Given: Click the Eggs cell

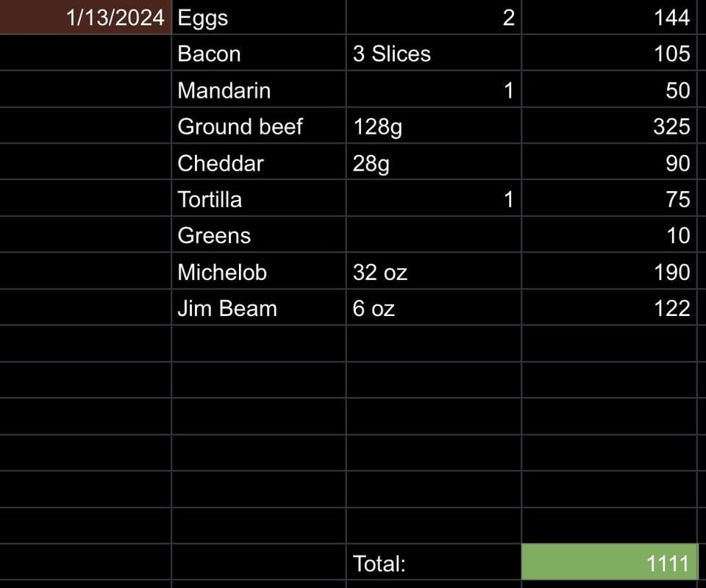Looking at the screenshot, I should 259,17.
